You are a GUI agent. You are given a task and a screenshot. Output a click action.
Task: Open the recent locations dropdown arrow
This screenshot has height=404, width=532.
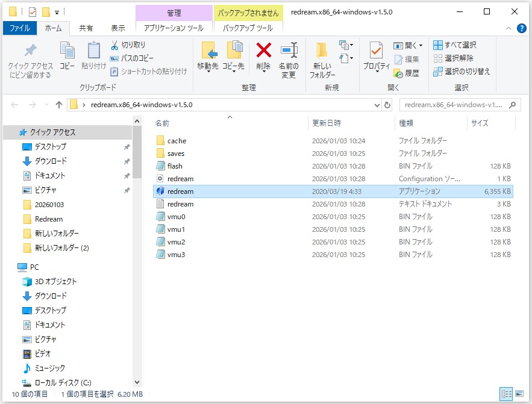tap(46, 105)
